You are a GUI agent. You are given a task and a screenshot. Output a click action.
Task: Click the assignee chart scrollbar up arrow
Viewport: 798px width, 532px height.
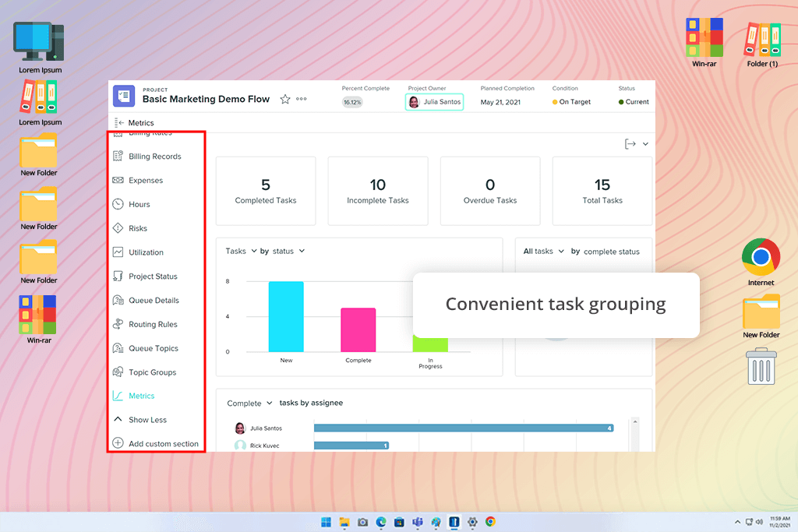[635, 421]
